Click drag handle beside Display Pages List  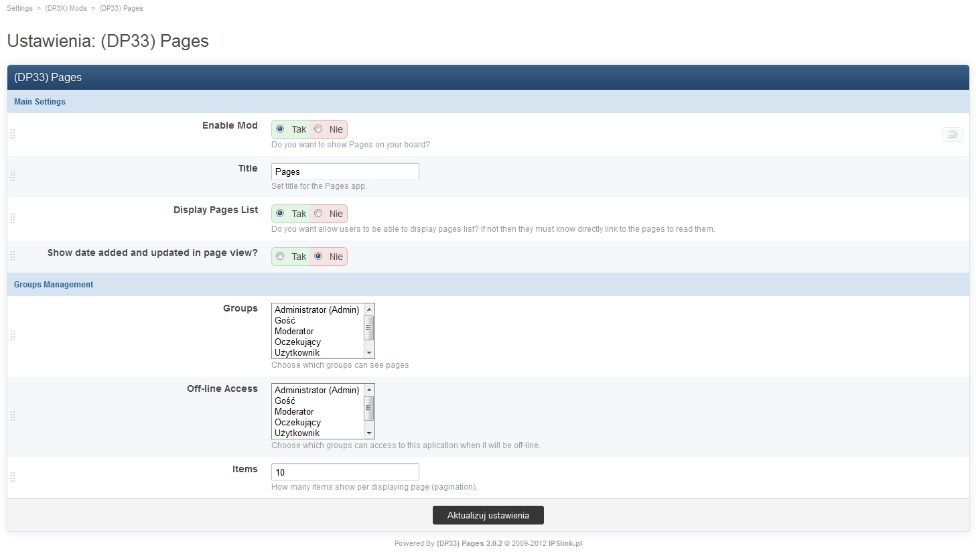pos(13,218)
